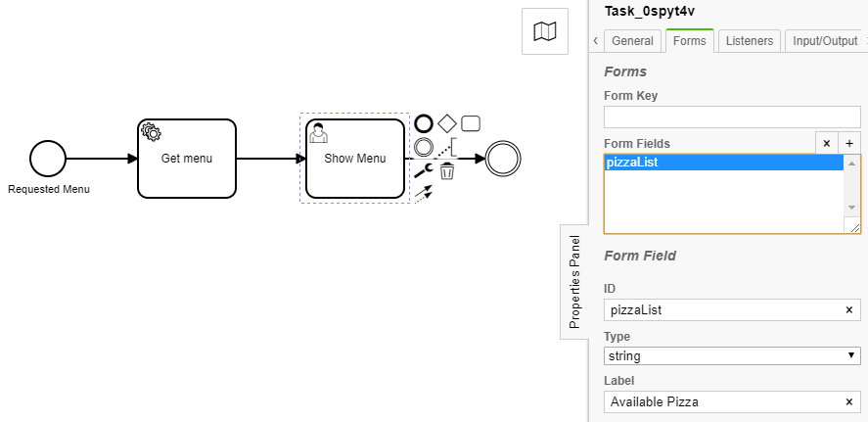Open the Listeners tab

(750, 41)
